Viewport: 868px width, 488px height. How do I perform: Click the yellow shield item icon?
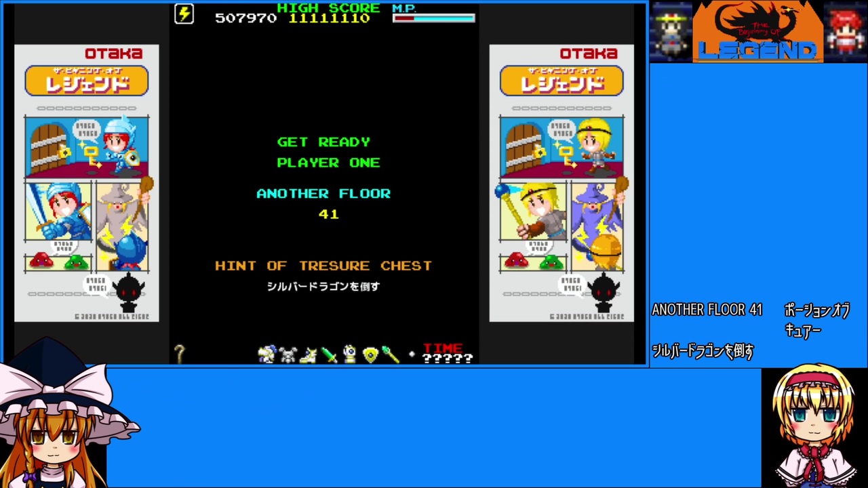(370, 354)
